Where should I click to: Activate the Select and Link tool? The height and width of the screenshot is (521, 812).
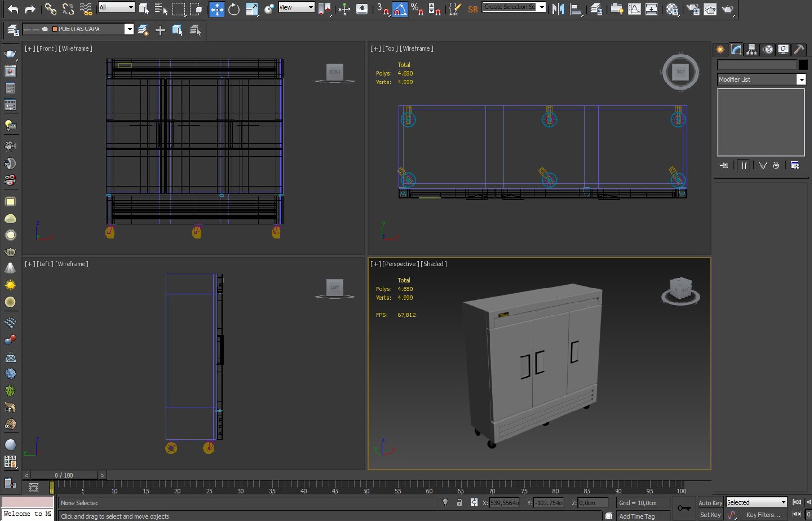tap(50, 9)
